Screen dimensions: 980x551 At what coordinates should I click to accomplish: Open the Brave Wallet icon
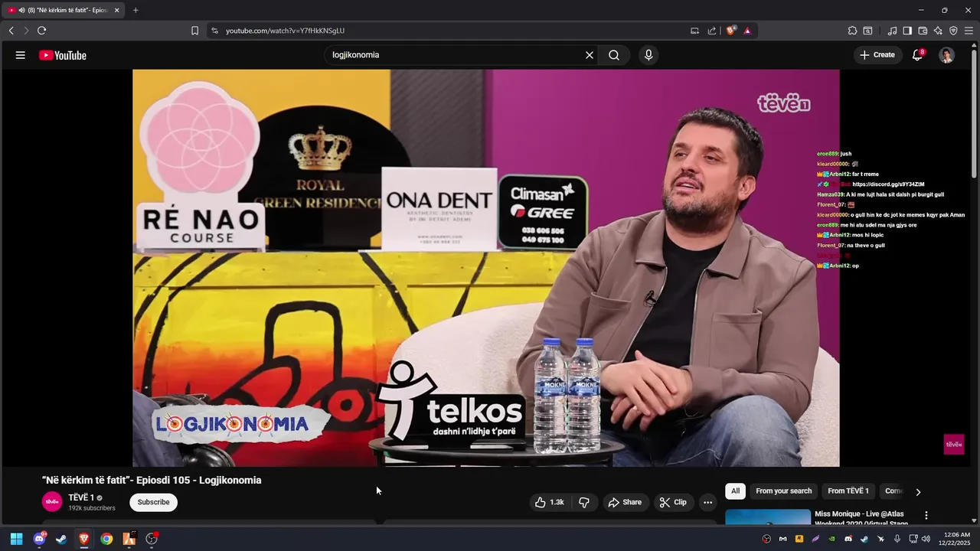coord(923,31)
